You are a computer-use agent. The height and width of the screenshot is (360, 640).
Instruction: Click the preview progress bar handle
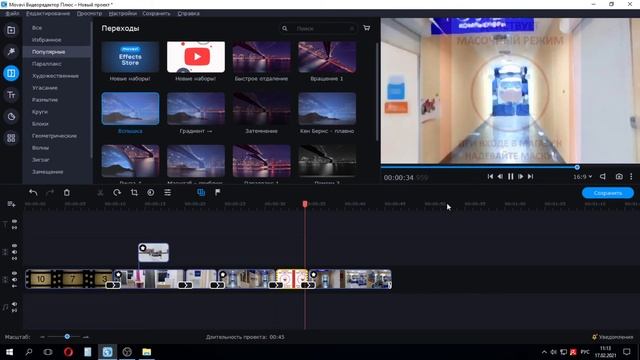click(577, 167)
